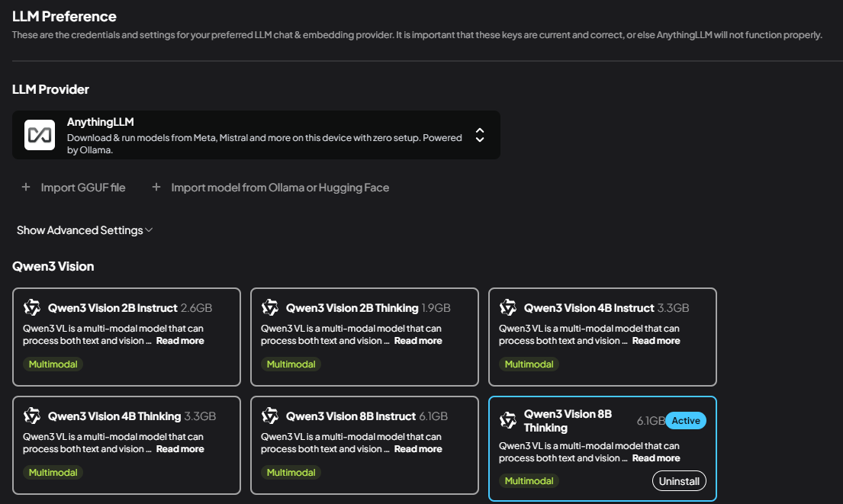843x504 pixels.
Task: Click the 3.3GB size on 4B Instruct
Action: coord(673,308)
